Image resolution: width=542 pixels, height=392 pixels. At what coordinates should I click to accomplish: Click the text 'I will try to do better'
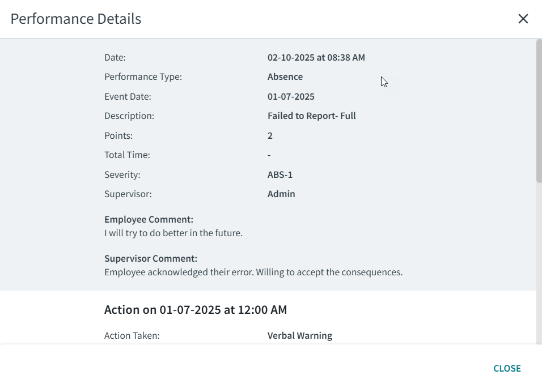173,233
